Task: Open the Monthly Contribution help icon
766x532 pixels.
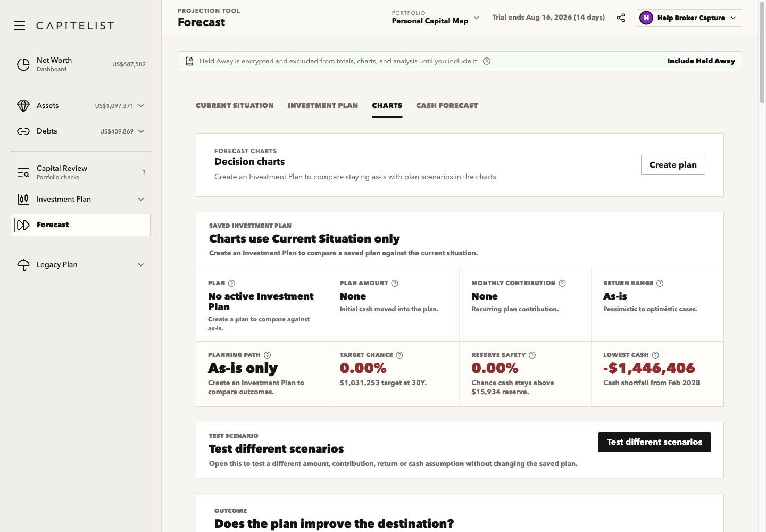Action: [562, 283]
